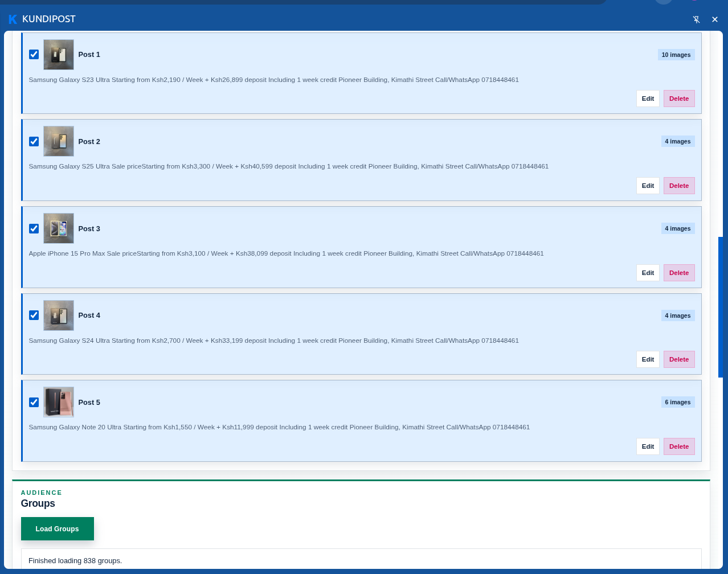Select the Post 1 title text
The image size is (728, 574).
(89, 55)
